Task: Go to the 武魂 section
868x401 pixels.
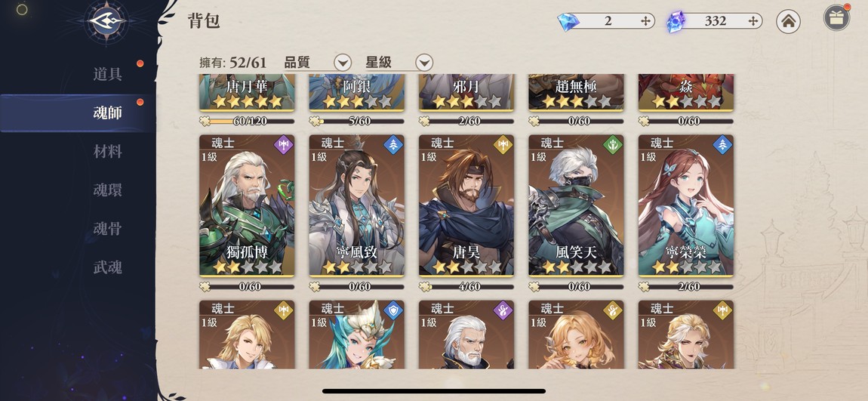Action: click(107, 267)
